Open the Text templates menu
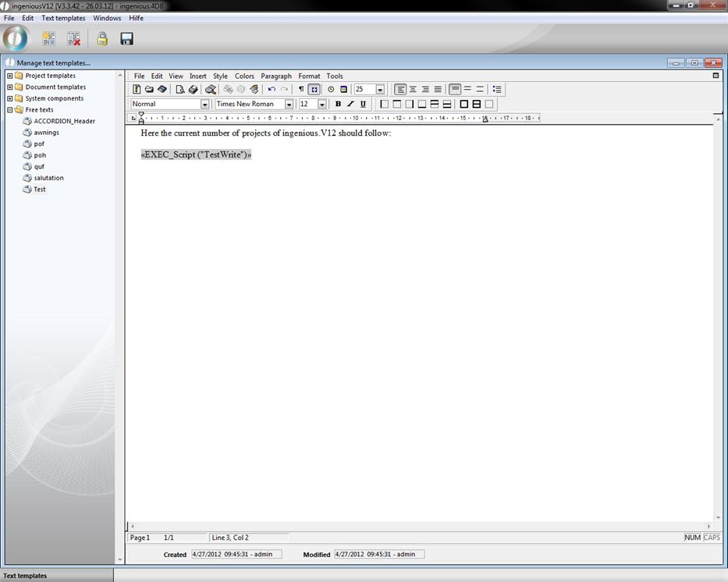Viewport: 728px width, 582px height. 63,18
